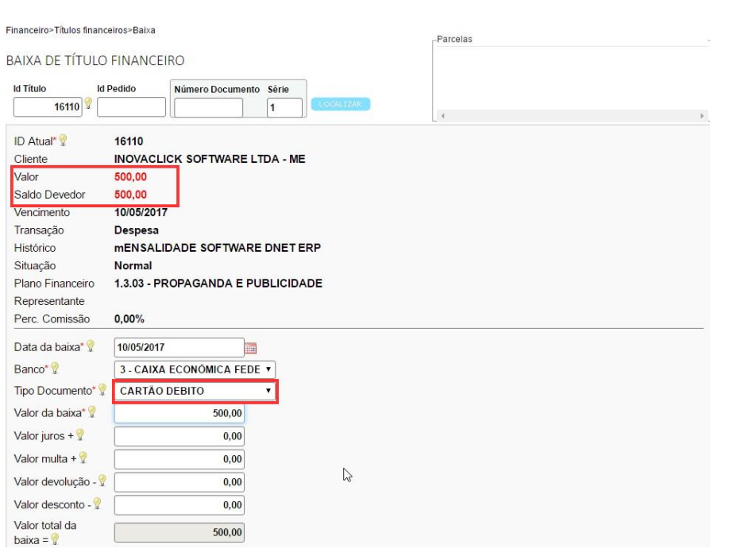745x560 pixels.
Task: Click the hint bulb beside Valor da baixa
Action: click(91, 411)
